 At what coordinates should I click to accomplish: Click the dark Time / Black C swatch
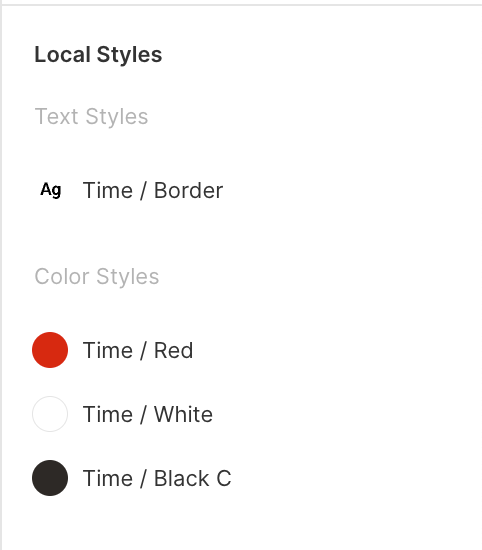coord(50,478)
